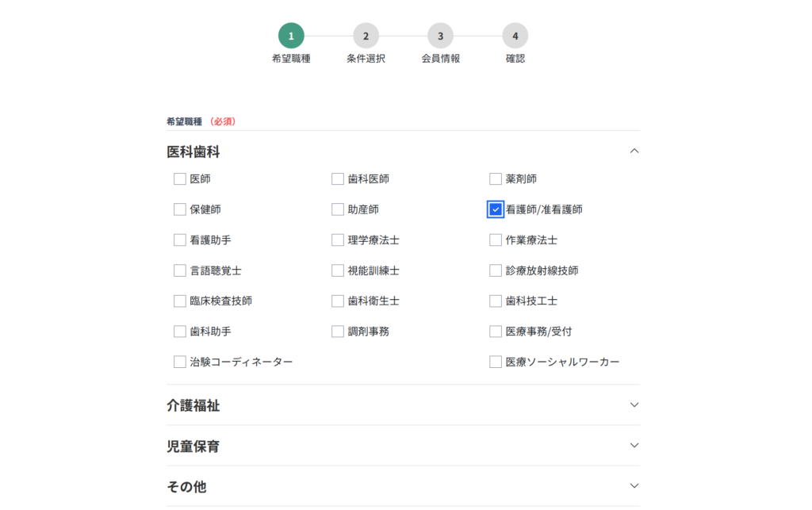Click the 保健師 label text
Viewport: 812px width, 510px height.
tap(205, 209)
